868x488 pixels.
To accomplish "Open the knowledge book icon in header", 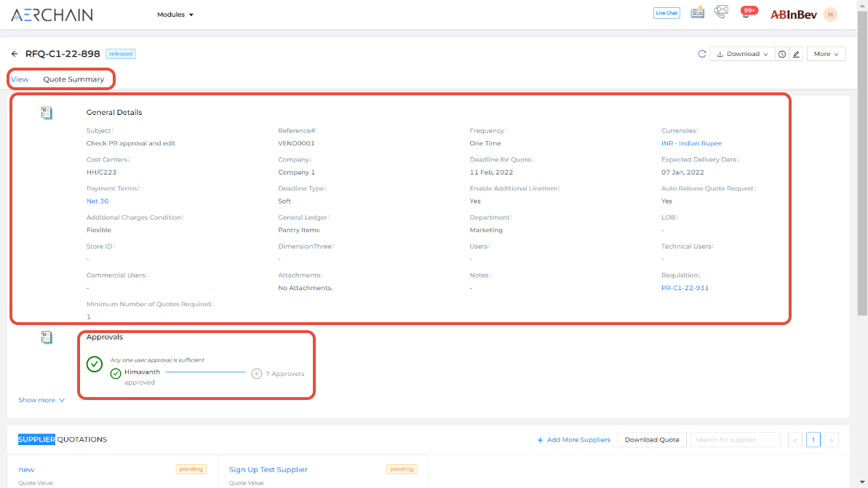I will (697, 12).
